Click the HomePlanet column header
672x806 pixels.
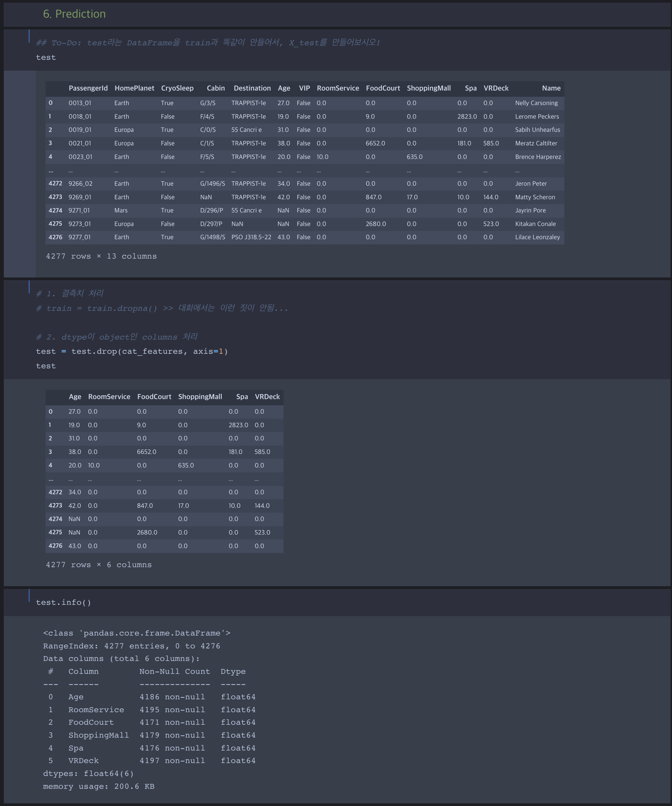(134, 88)
